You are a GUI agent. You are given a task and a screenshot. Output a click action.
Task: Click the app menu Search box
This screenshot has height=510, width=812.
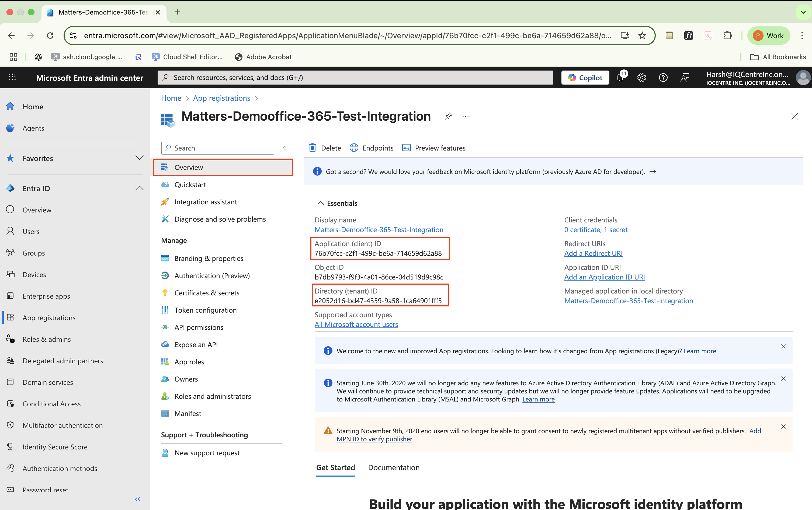217,148
